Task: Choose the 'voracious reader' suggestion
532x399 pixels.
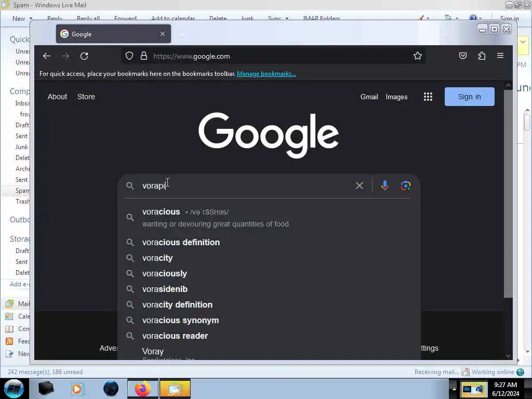Action: [269, 336]
